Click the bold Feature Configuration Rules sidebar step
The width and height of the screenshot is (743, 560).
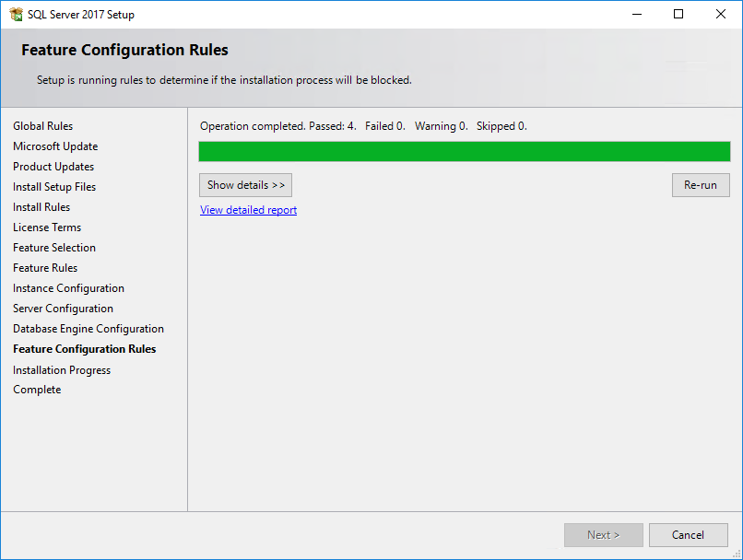(x=84, y=349)
